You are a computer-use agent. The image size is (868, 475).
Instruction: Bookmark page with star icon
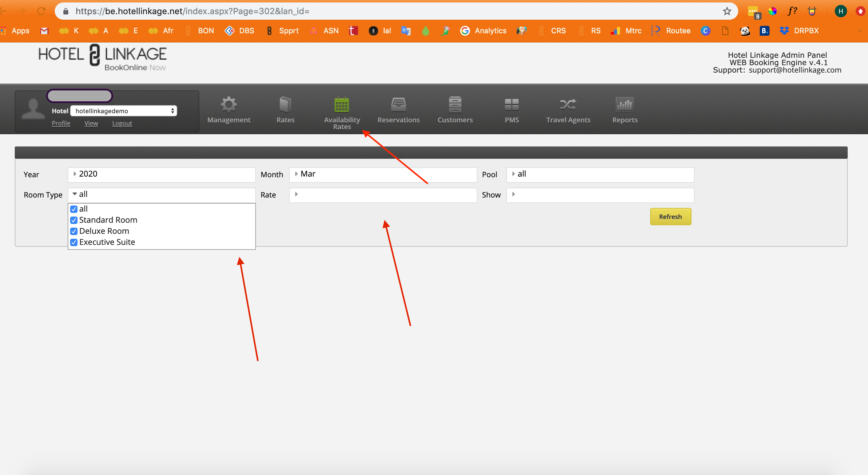pyautogui.click(x=727, y=11)
